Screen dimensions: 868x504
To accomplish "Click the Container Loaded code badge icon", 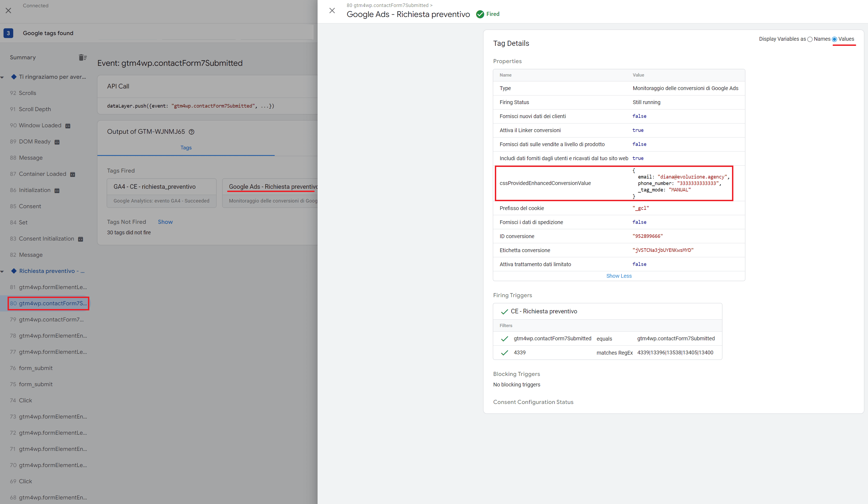I will point(73,174).
